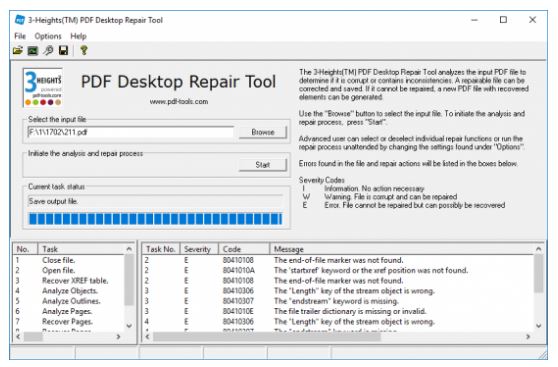
Task: Maximize the PDF Desktop Repair Tool window
Action: (503, 20)
